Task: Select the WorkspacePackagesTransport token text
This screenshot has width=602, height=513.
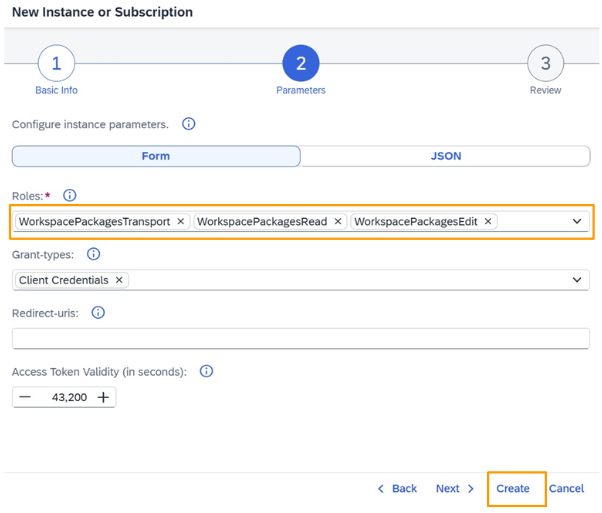Action: (x=94, y=222)
